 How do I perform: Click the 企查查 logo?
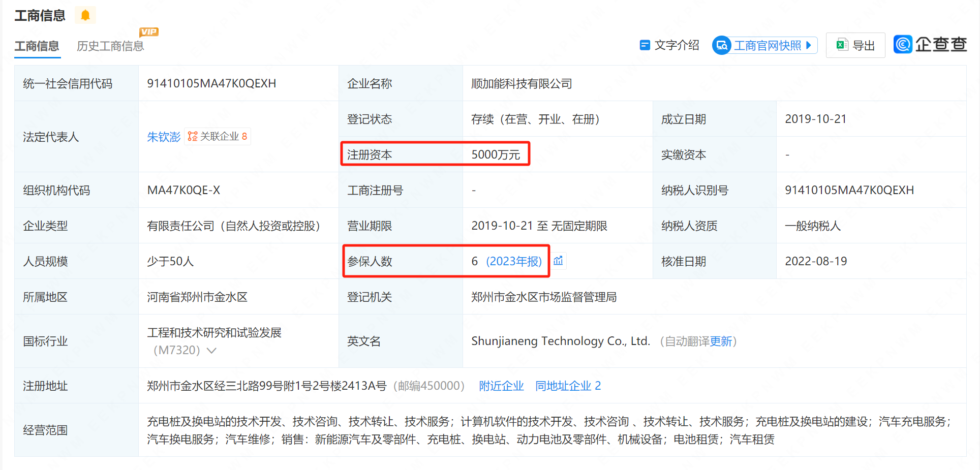click(x=930, y=45)
